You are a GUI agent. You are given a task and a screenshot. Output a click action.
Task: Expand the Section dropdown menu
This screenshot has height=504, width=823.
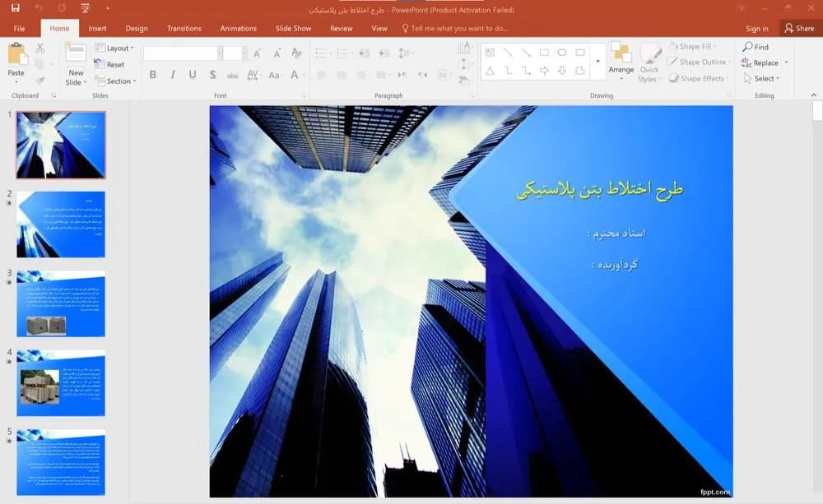click(115, 81)
